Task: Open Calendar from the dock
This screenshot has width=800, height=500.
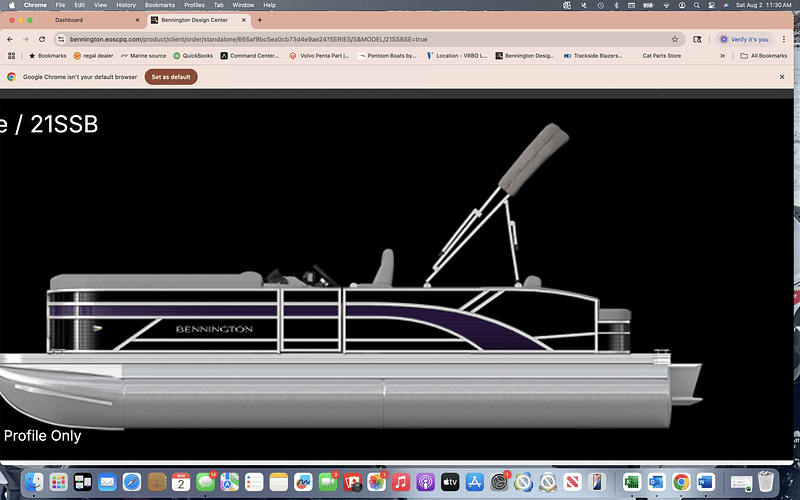Action: 181,482
